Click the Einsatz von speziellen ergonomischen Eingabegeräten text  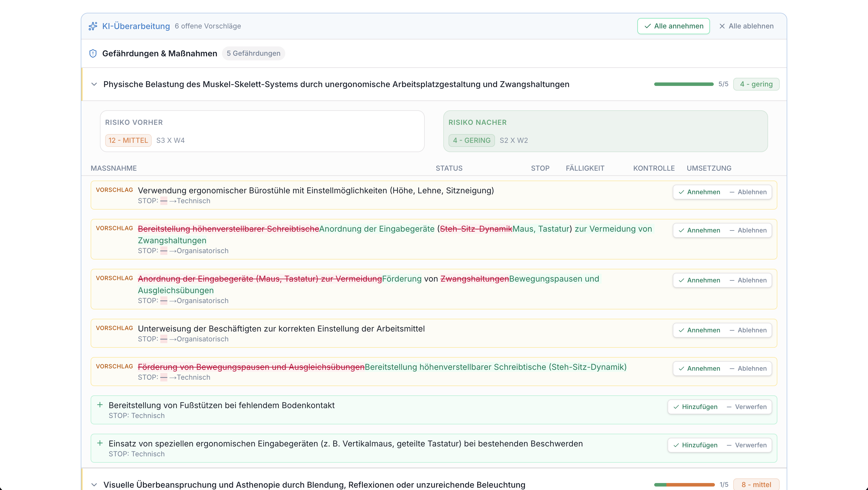point(346,444)
